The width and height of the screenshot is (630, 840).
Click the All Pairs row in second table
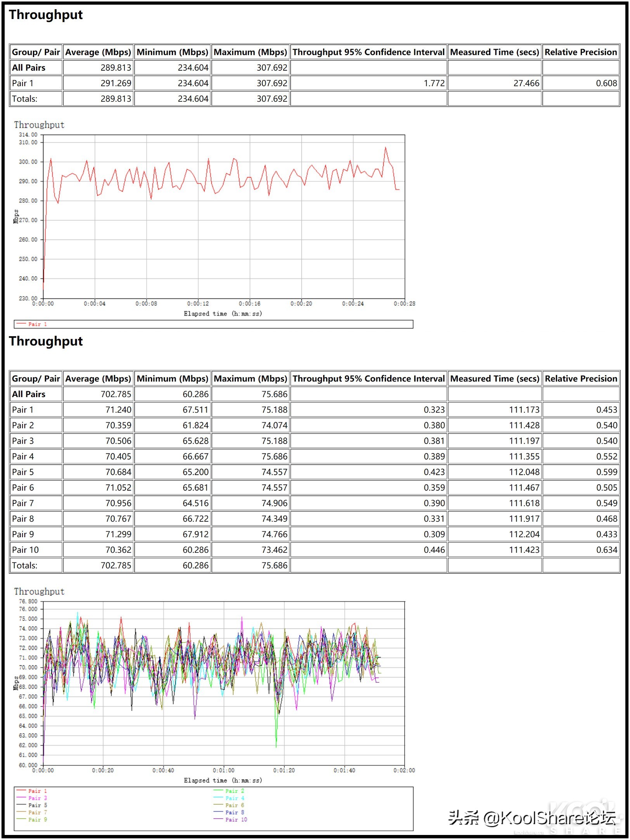pos(28,394)
